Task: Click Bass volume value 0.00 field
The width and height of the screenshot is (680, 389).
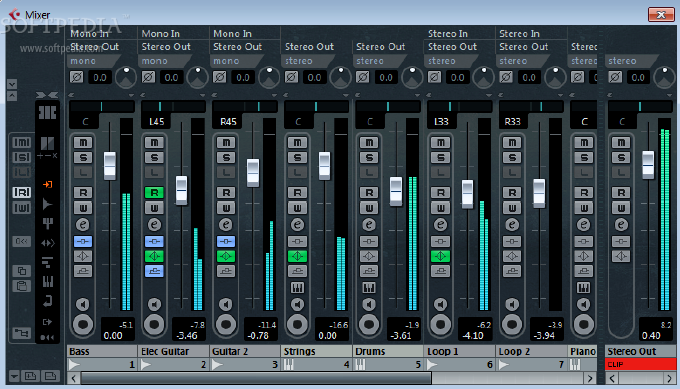Action: point(113,336)
